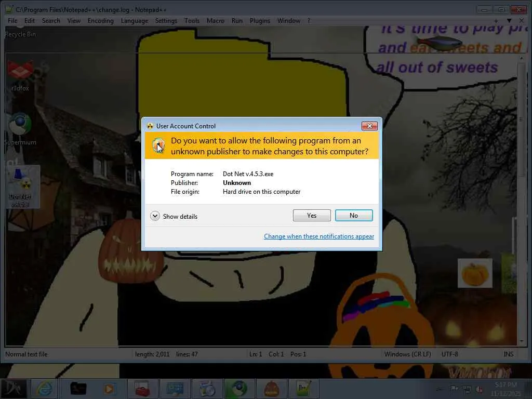Minimize the Notepad++ window

point(484,9)
